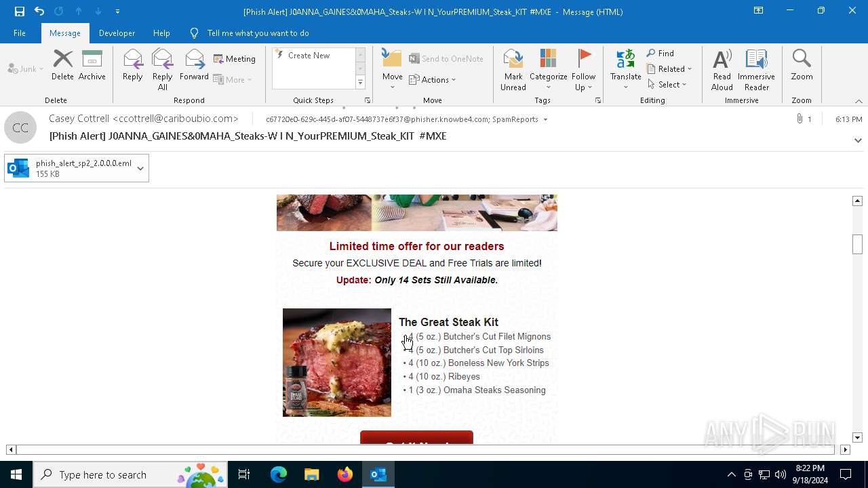Click Reply All

click(x=163, y=70)
